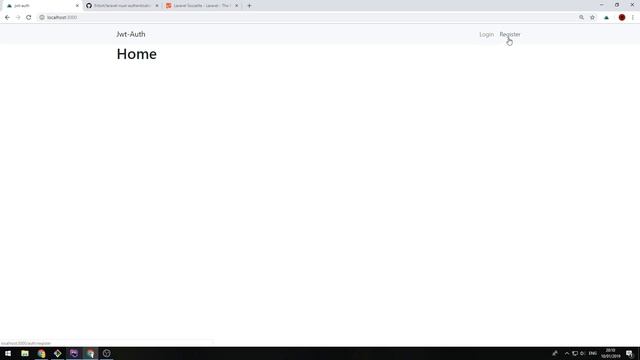Open the circular app icon in taskbar
Viewport: 640px width, 360px height.
107,353
